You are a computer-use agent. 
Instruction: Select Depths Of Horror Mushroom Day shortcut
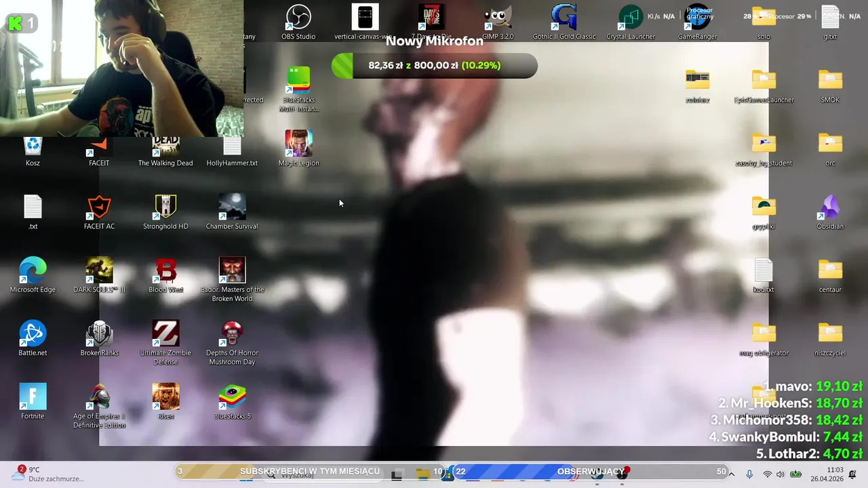coord(232,342)
